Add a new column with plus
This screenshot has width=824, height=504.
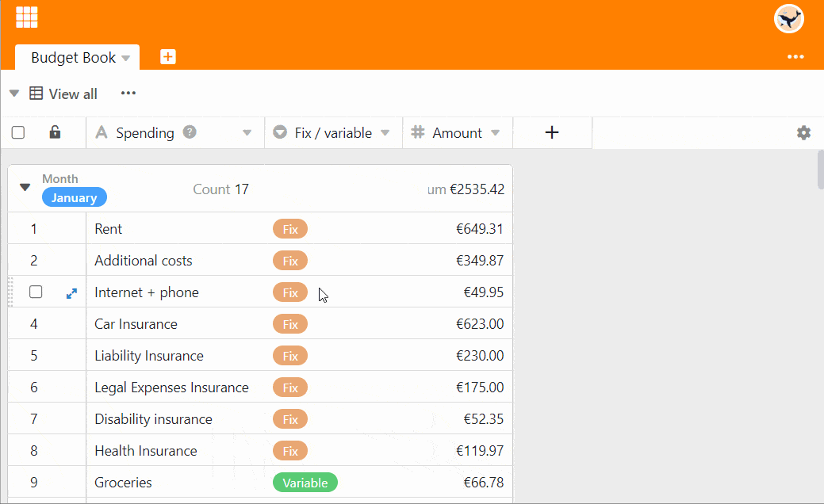pos(552,132)
